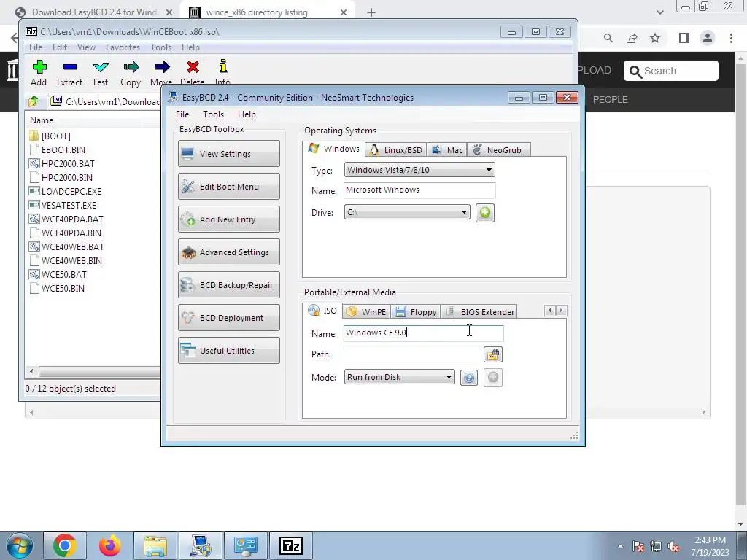Browse for ISO path with binoculars icon
The width and height of the screenshot is (747, 560).
pos(493,354)
